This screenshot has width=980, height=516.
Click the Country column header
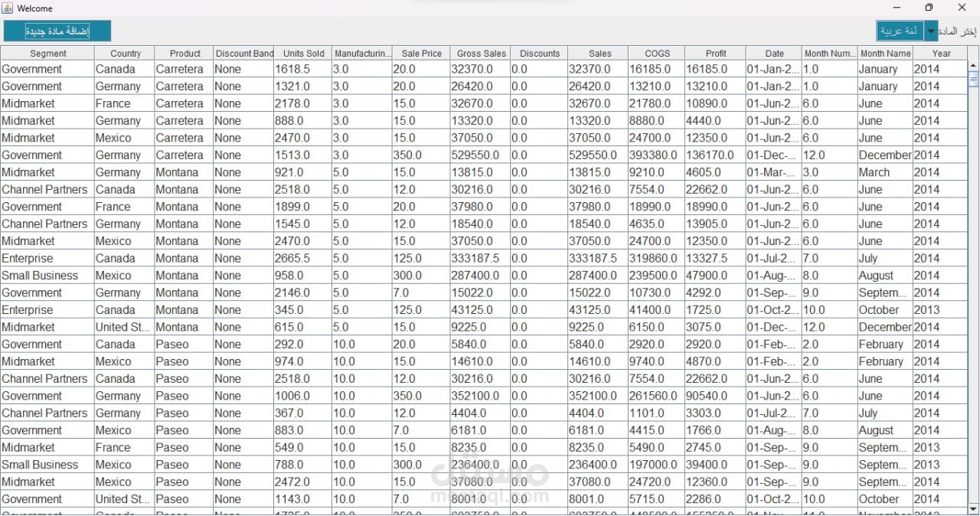pos(125,54)
